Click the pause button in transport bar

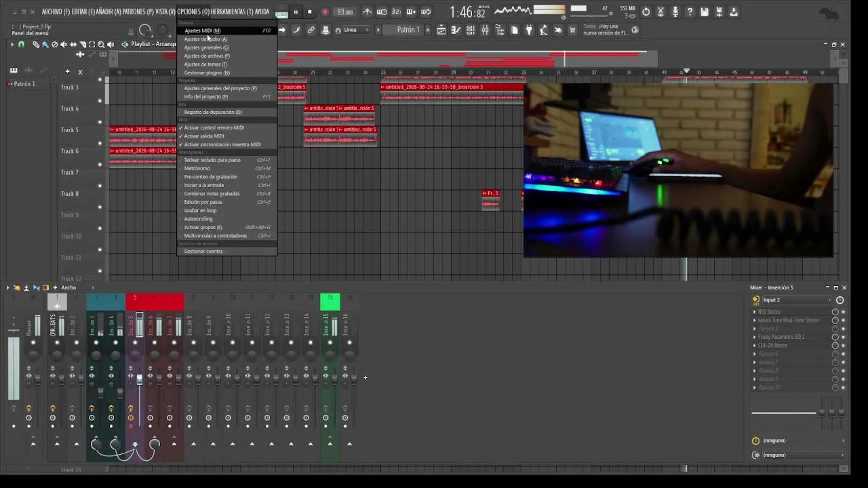pyautogui.click(x=296, y=12)
